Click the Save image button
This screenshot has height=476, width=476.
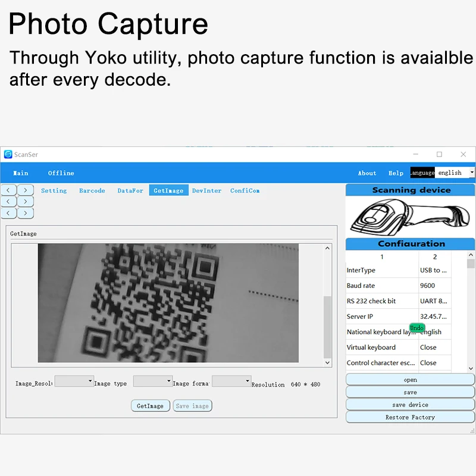[x=192, y=406]
